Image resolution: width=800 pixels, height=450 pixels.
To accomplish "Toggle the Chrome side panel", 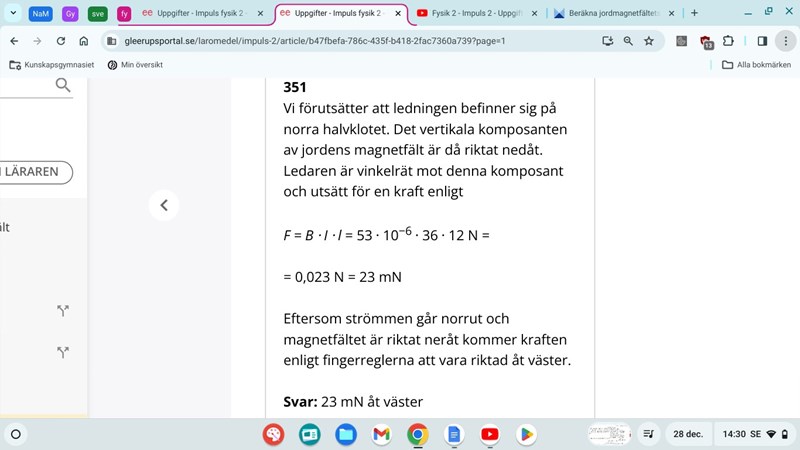I will 762,41.
